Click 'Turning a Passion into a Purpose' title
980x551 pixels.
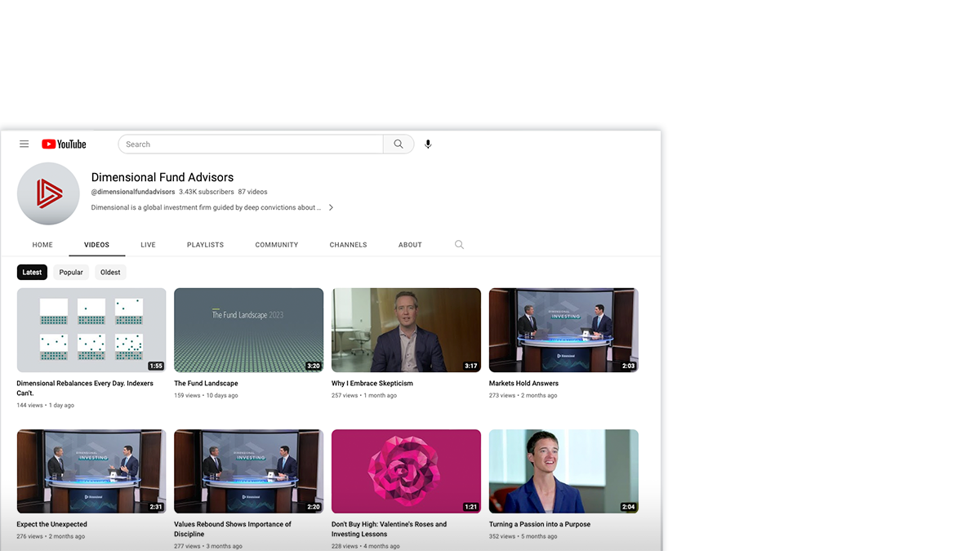(540, 525)
